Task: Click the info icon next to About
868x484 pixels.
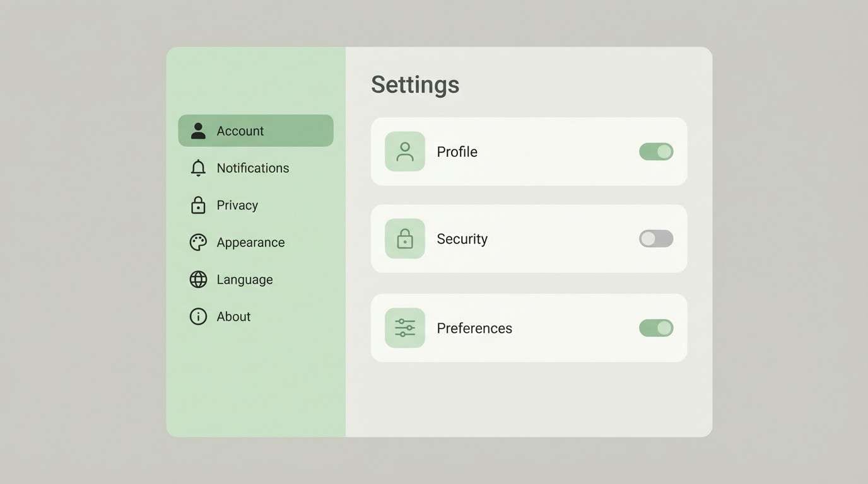Action: (x=197, y=316)
